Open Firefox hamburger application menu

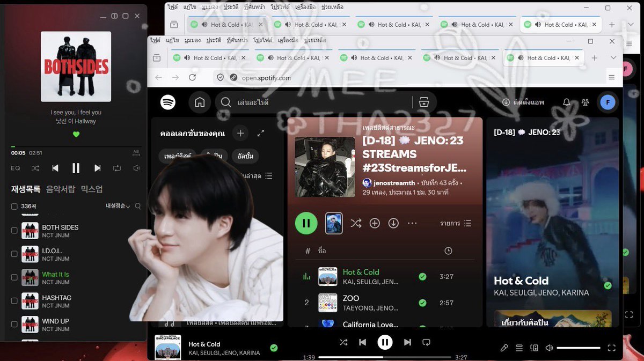coord(611,77)
